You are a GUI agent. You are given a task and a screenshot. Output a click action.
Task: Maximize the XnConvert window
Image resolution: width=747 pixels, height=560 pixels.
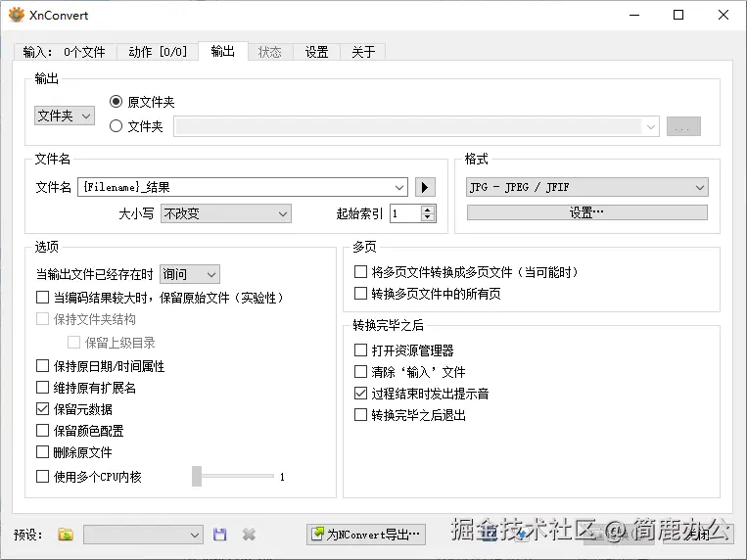coord(678,15)
